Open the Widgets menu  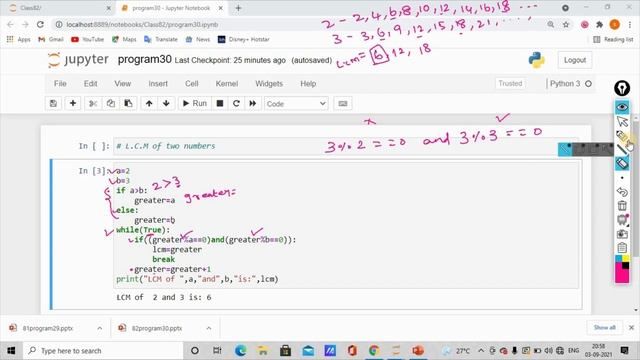(x=269, y=84)
